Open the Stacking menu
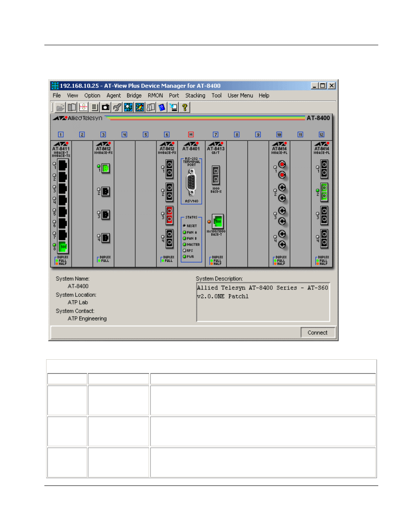This screenshot has height=532, width=411. pos(195,96)
